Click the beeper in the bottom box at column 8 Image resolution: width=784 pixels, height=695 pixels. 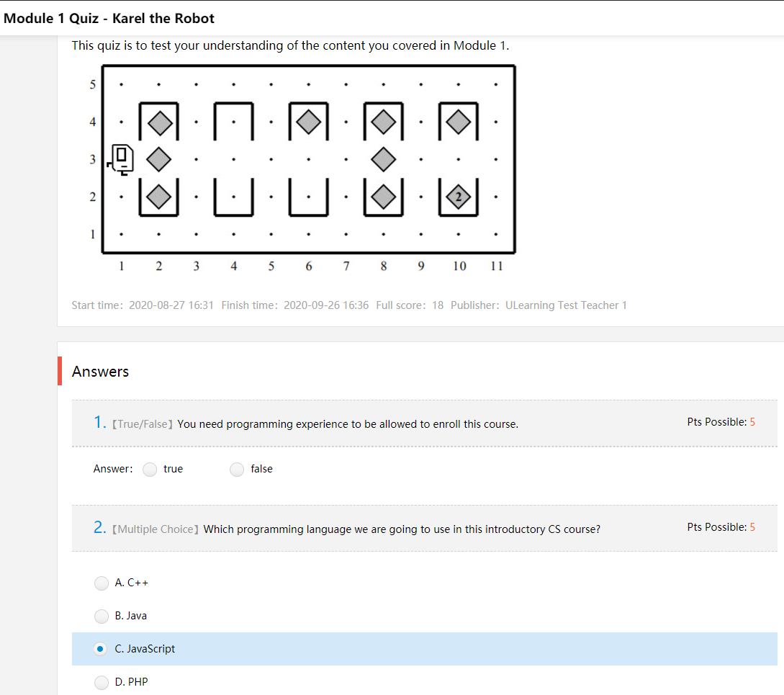coord(384,197)
